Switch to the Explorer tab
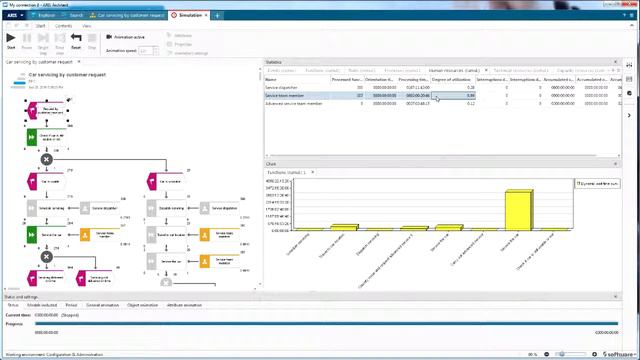 (x=43, y=15)
